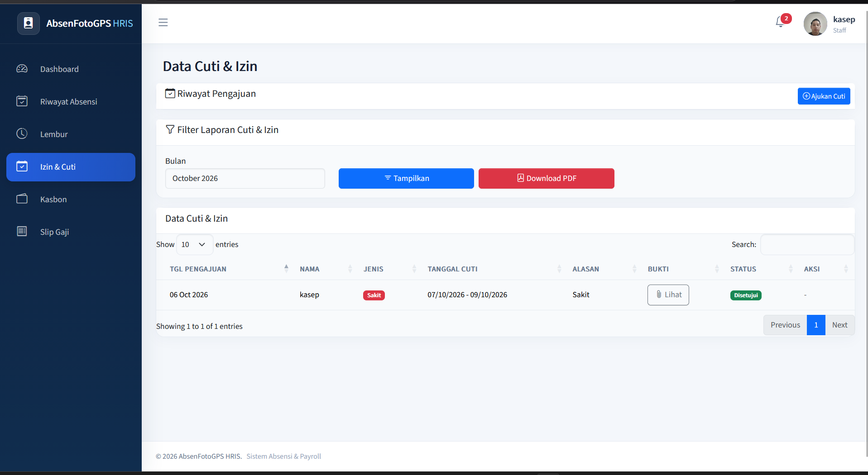868x475 pixels.
Task: Click the 06 Oct 2026 submission date
Action: [x=189, y=295]
